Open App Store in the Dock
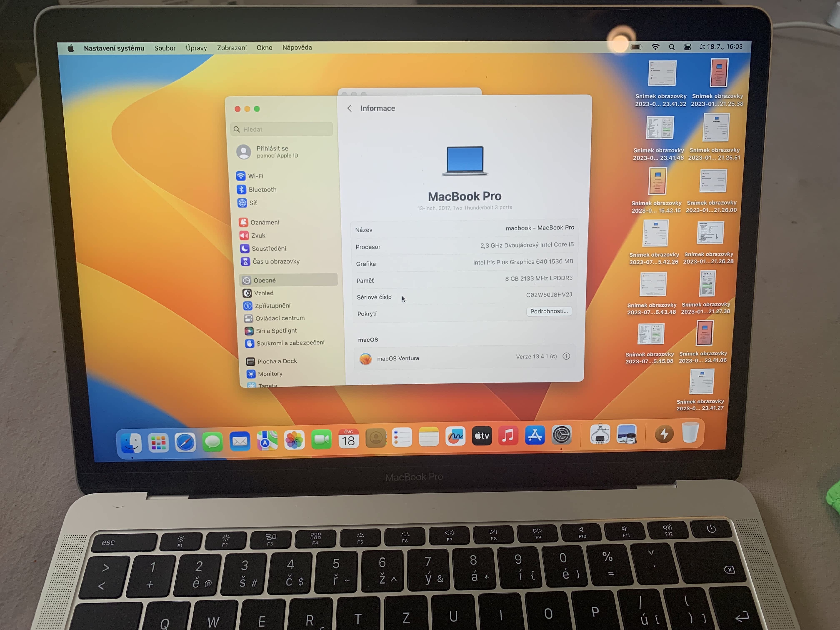 pyautogui.click(x=535, y=436)
